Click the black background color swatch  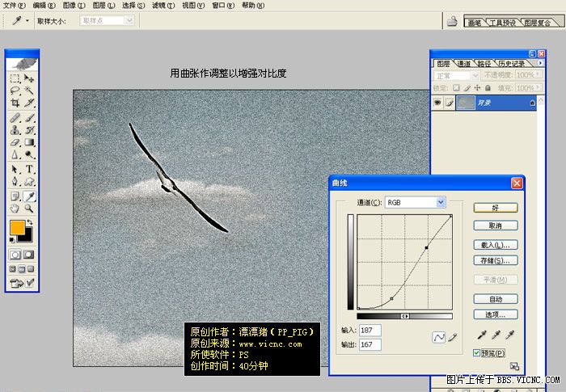tap(27, 237)
